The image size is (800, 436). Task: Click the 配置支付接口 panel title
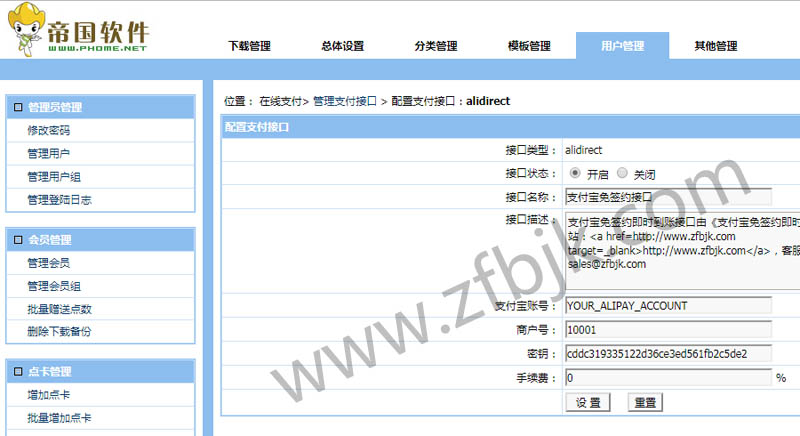point(257,127)
